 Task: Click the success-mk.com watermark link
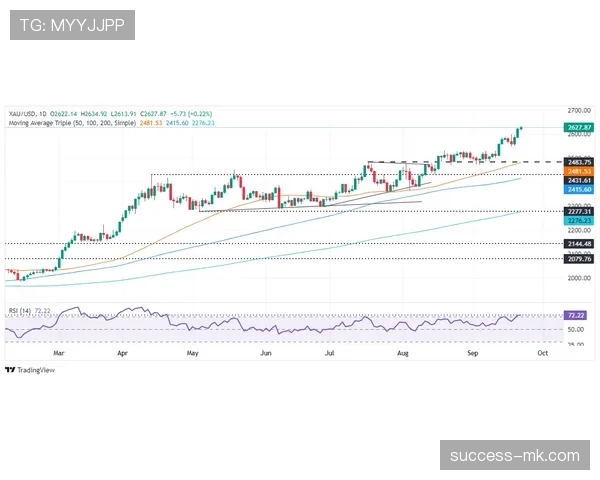(x=514, y=455)
